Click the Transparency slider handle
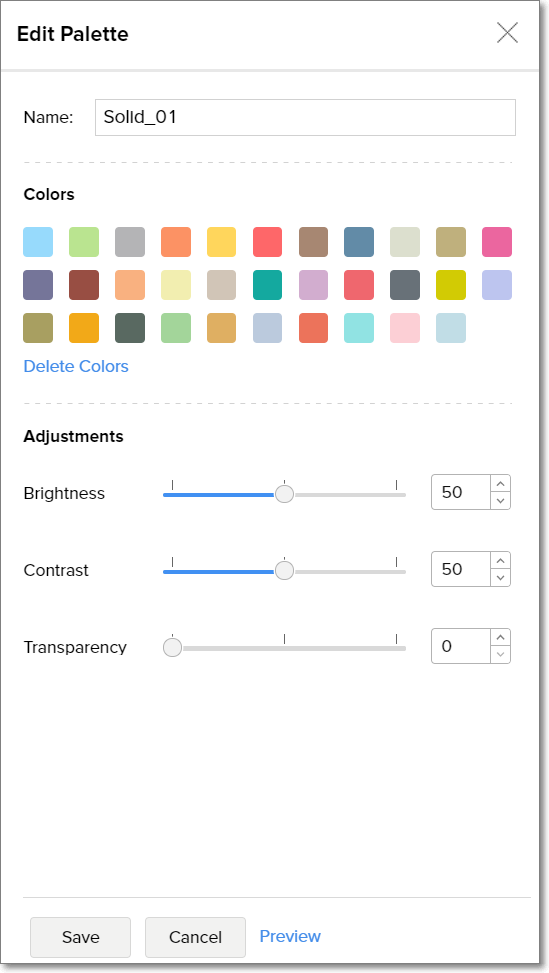This screenshot has width=549, height=973. pos(172,648)
